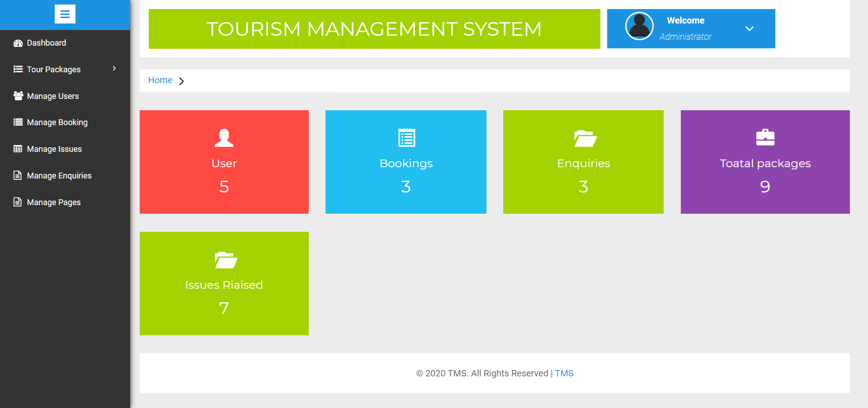Click the list icon in Bookings card
The height and width of the screenshot is (408, 868).
(406, 138)
